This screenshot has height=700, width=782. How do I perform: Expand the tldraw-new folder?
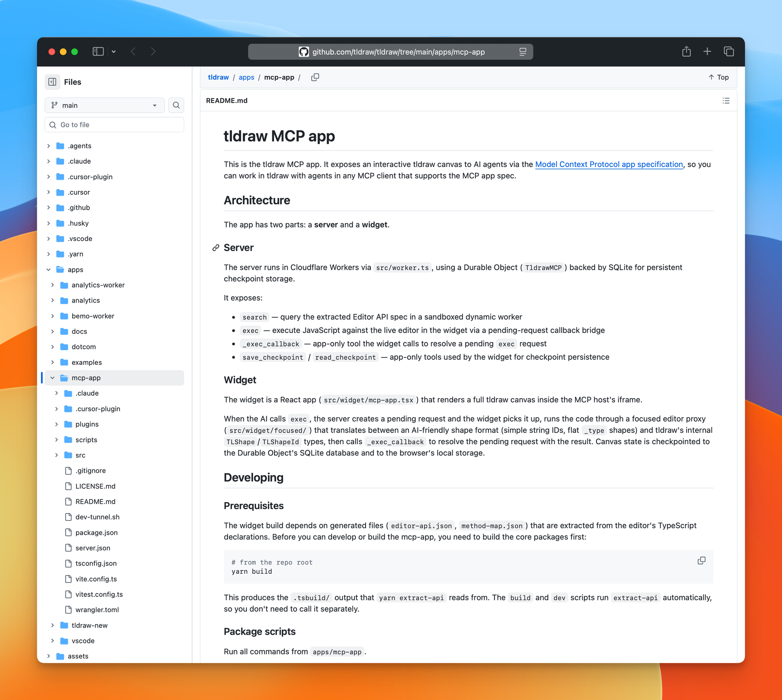point(52,625)
